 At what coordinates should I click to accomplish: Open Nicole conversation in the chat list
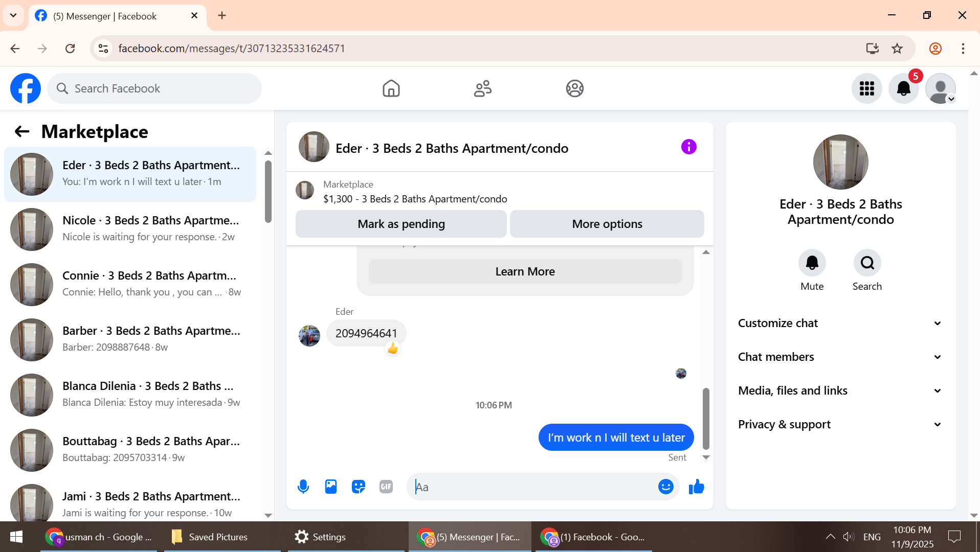[130, 229]
